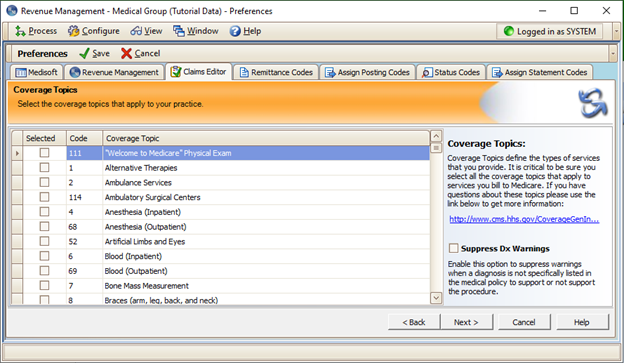The image size is (624, 363).
Task: Click the red X Cancel icon
Action: tap(127, 53)
